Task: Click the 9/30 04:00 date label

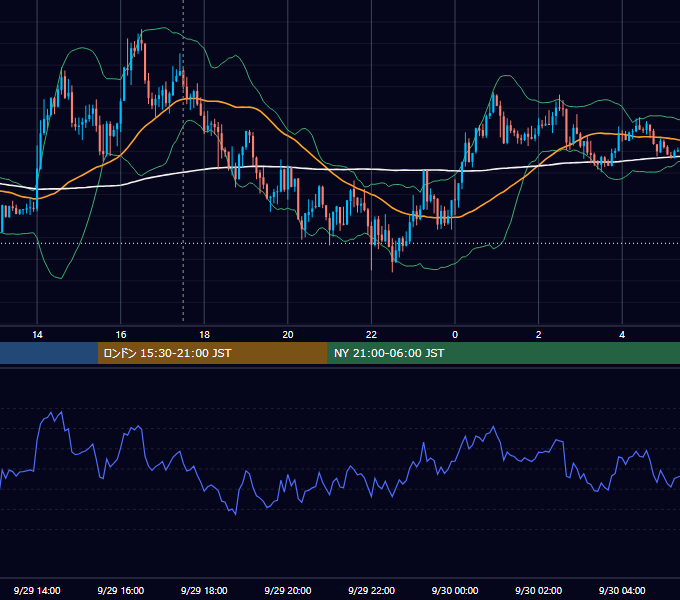Action: tap(622, 590)
